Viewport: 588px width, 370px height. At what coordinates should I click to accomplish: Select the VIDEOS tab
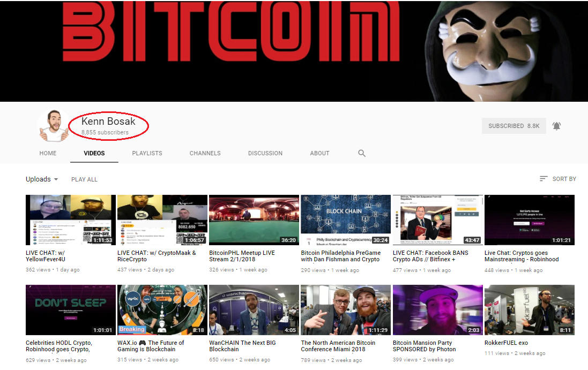(x=94, y=153)
